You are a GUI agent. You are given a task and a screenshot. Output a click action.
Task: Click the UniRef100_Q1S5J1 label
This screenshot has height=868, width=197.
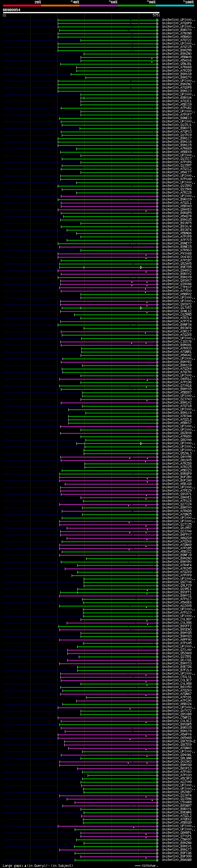[x=177, y=125]
